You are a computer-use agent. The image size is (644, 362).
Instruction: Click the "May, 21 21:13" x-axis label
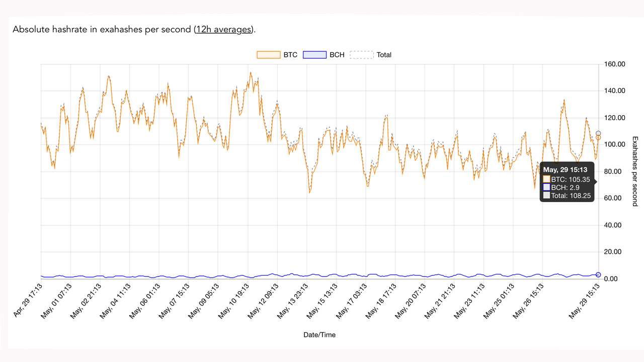pyautogui.click(x=440, y=301)
